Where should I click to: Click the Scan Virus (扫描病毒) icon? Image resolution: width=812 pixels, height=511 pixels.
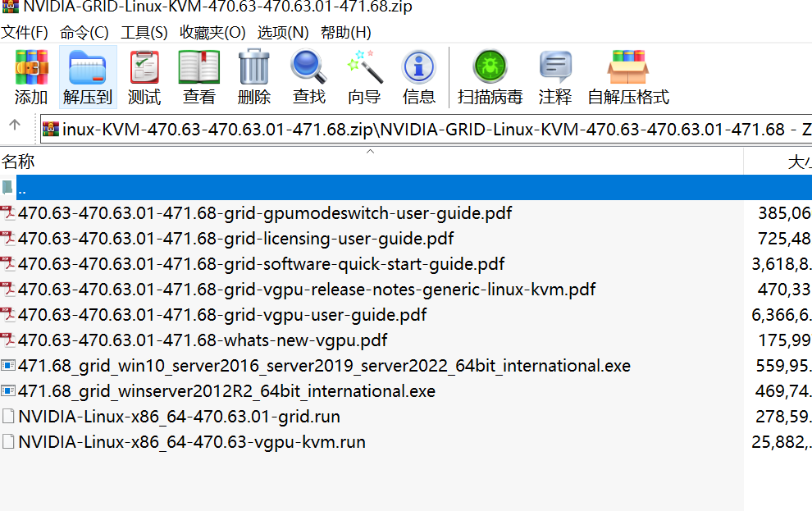click(490, 66)
